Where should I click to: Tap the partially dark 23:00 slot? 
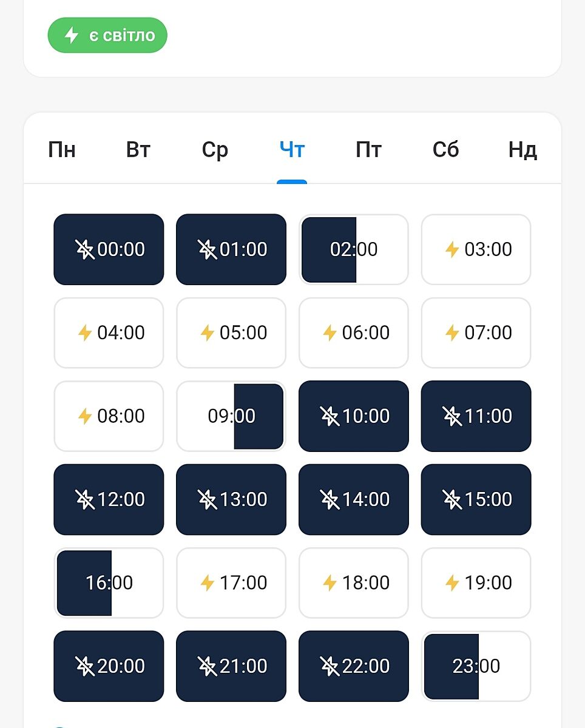pos(476,666)
